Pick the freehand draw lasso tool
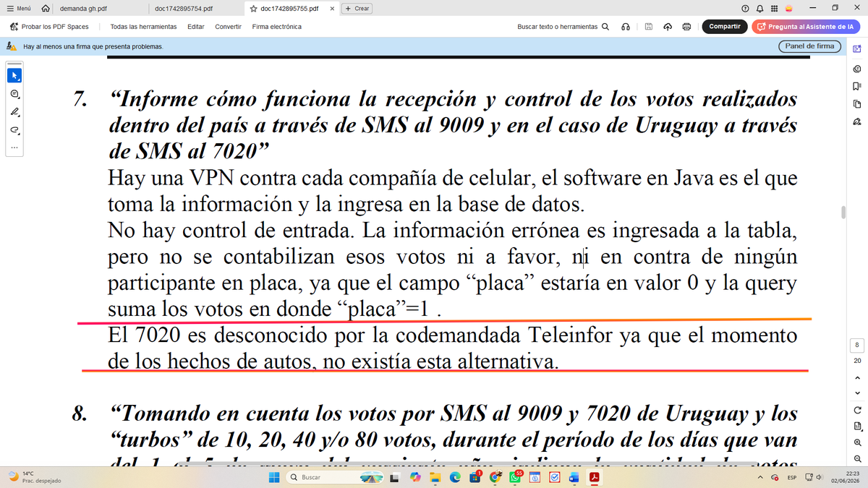The image size is (868, 488). (x=14, y=132)
